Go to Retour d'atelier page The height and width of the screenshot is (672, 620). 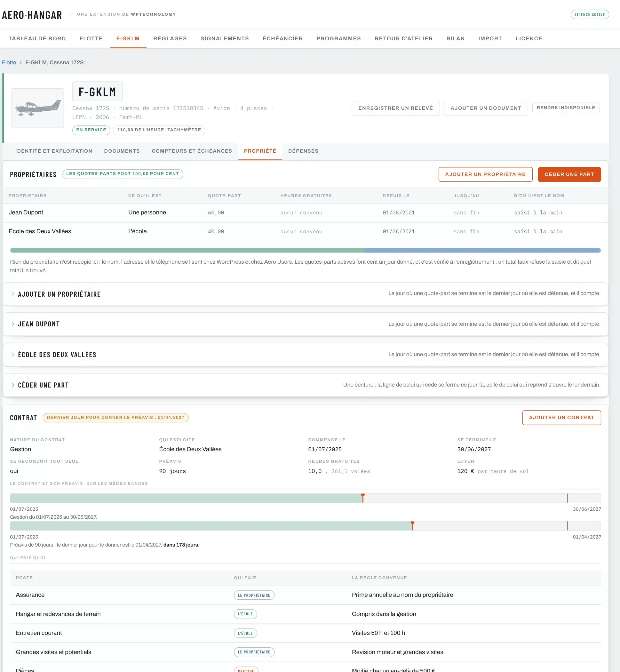pos(403,39)
